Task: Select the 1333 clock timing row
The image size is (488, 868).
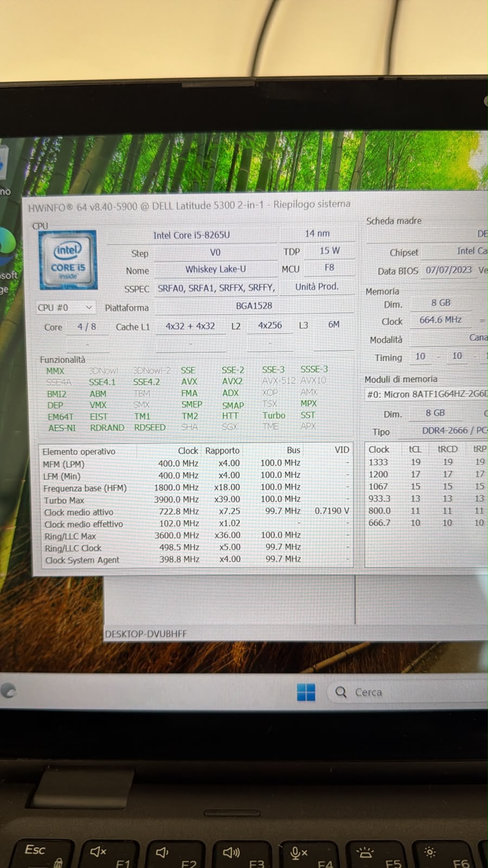Action: point(427,462)
